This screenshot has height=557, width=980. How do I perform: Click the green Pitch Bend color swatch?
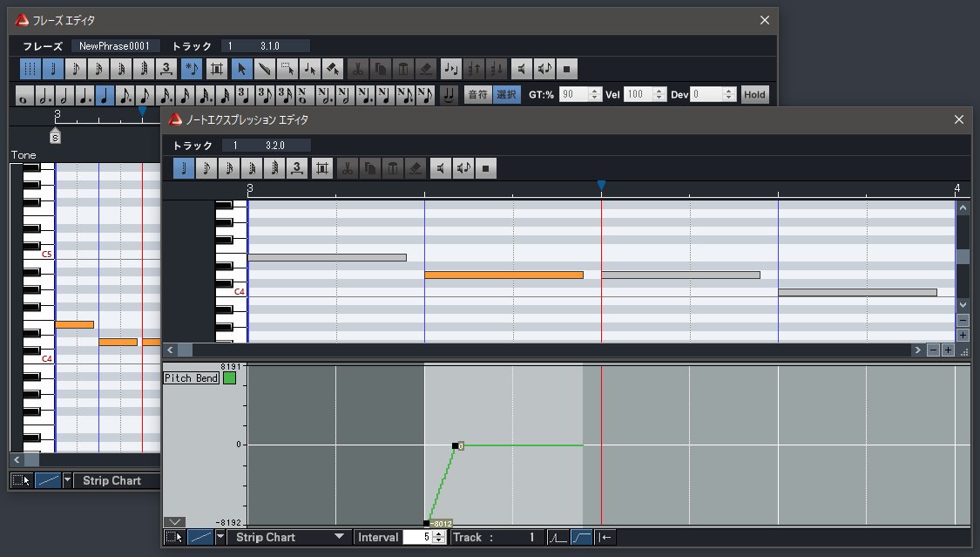point(229,378)
